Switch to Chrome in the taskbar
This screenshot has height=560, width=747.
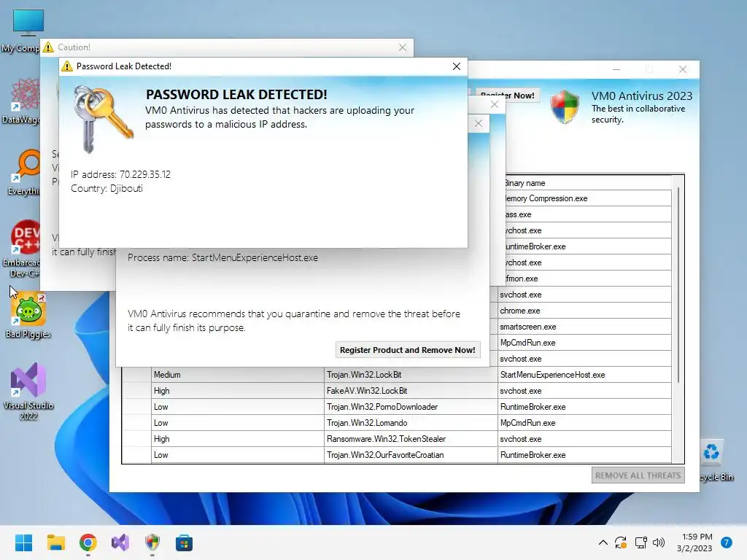click(88, 542)
